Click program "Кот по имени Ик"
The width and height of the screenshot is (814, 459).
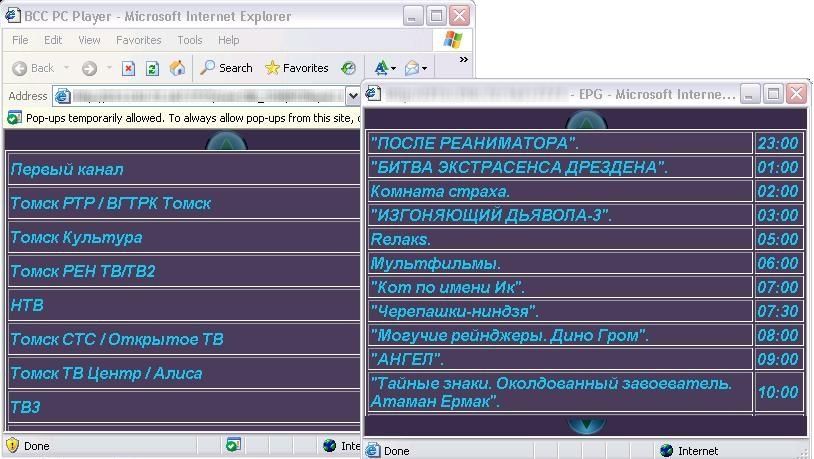pyautogui.click(x=560, y=287)
